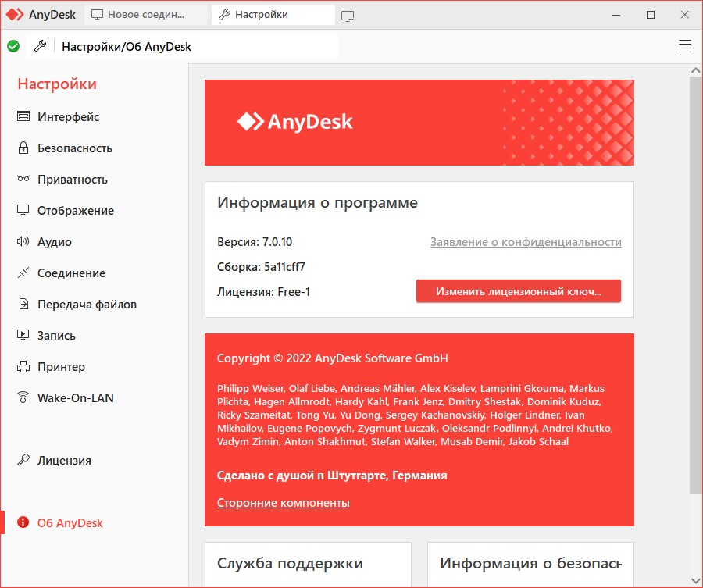Screen dimensions: 703x588
Task: Click the scrollbar down arrow
Action: coord(695,581)
